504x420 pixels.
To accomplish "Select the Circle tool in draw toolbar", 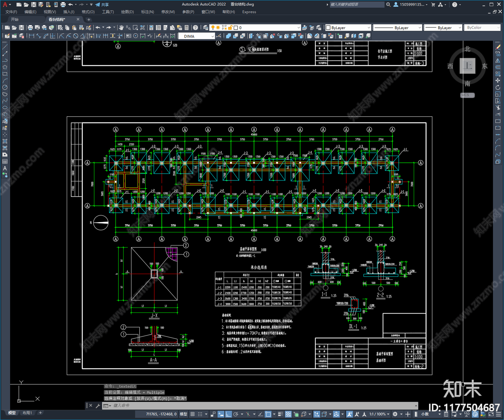I will 5,87.
